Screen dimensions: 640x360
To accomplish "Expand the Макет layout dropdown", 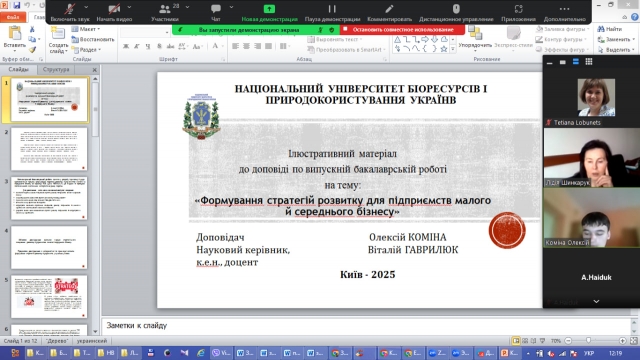I will coord(86,29).
